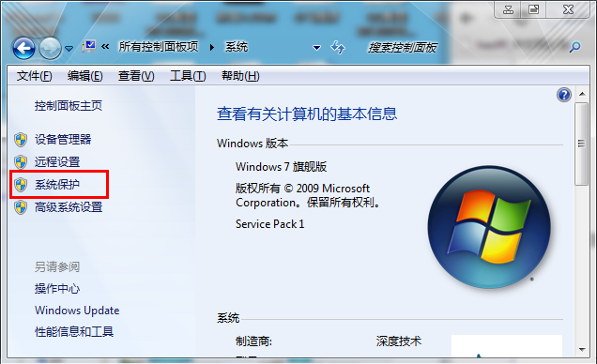Screen dimensions: 597x364
Task: Click the 版权所有 © 2009 Microsoft text
Action: click(302, 189)
